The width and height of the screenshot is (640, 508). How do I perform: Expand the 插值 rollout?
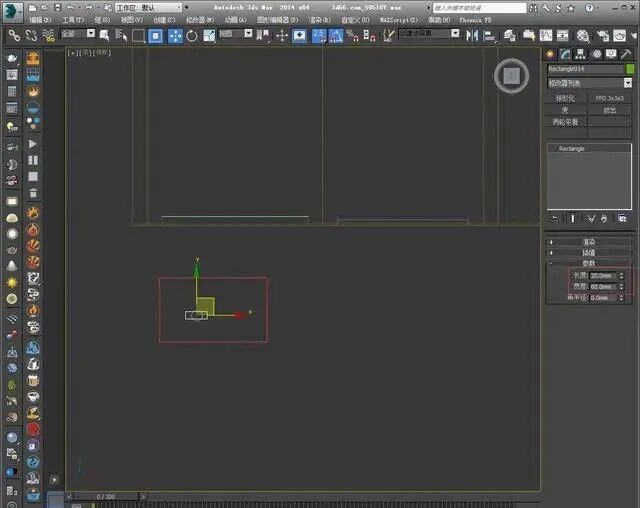(x=589, y=253)
